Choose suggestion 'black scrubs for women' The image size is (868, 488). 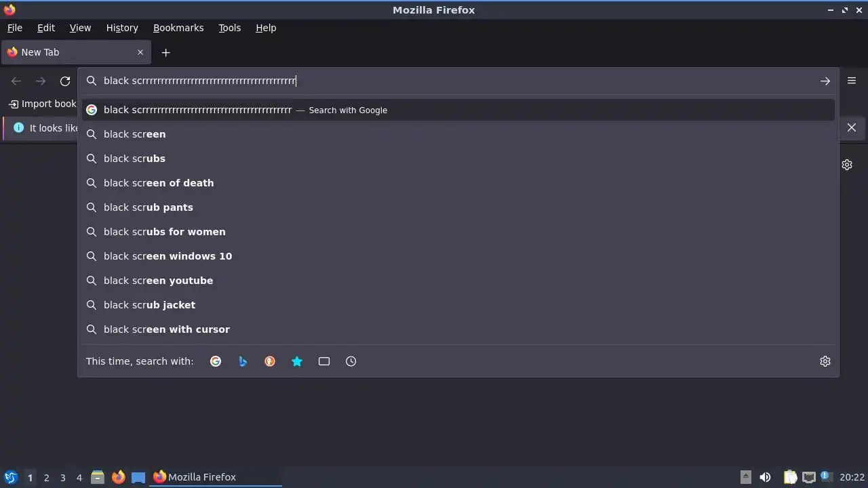tap(458, 232)
